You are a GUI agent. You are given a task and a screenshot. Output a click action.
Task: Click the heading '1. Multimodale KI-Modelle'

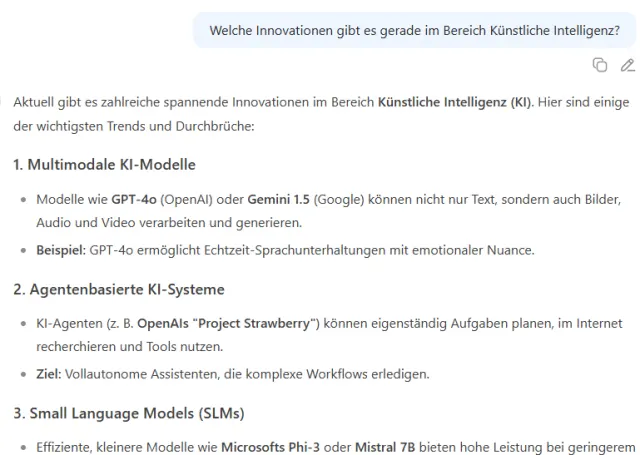(104, 164)
